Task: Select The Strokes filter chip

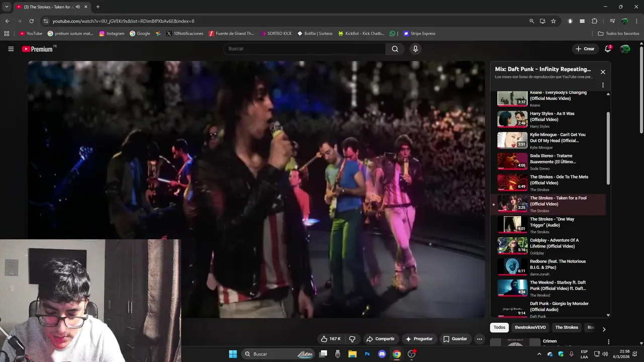Action: click(x=567, y=327)
